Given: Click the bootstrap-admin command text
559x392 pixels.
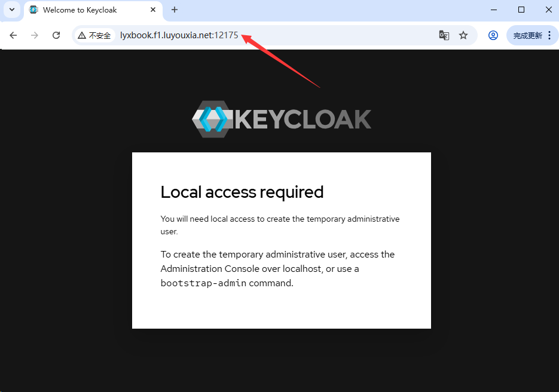Looking at the screenshot, I should (203, 283).
